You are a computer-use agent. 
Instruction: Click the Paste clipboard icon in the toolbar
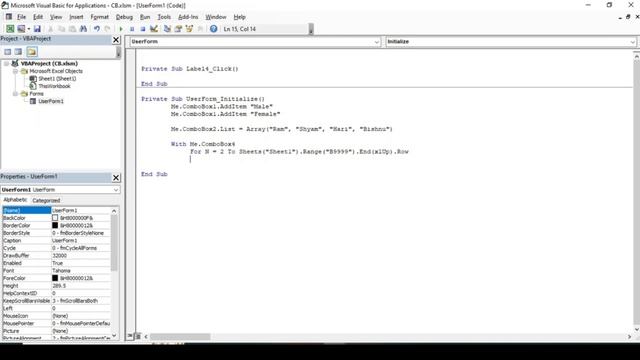(x=72, y=29)
